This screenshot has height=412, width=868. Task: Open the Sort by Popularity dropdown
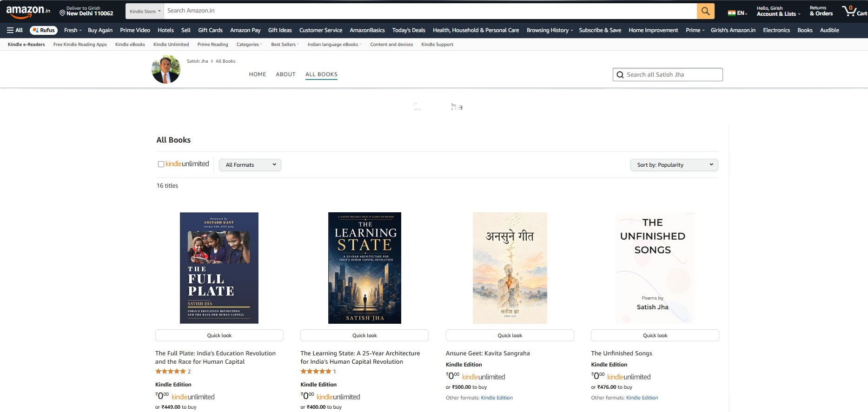coord(674,165)
